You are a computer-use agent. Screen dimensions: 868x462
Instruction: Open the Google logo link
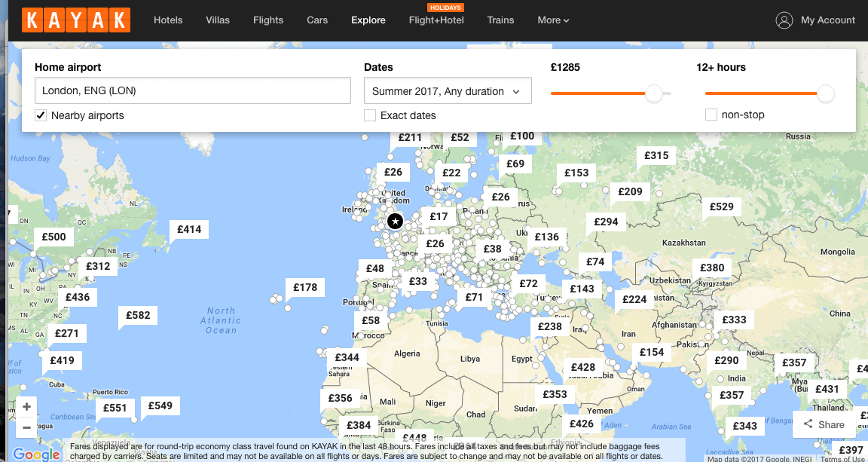point(36,454)
